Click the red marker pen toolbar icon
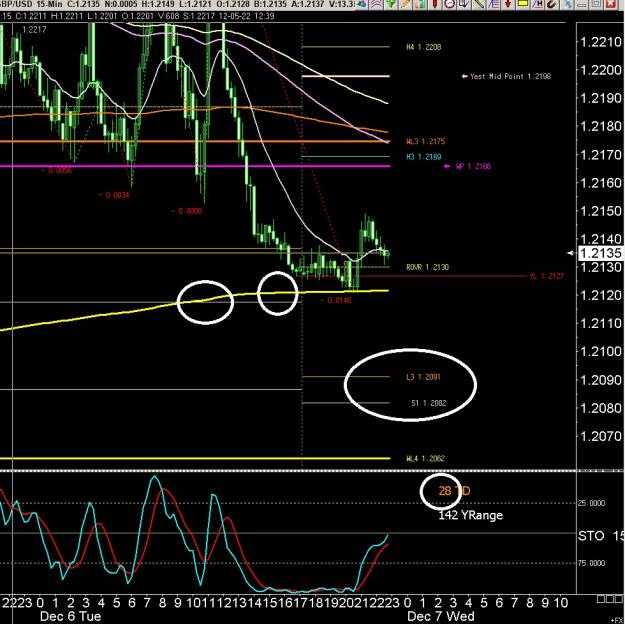 (435, 4)
